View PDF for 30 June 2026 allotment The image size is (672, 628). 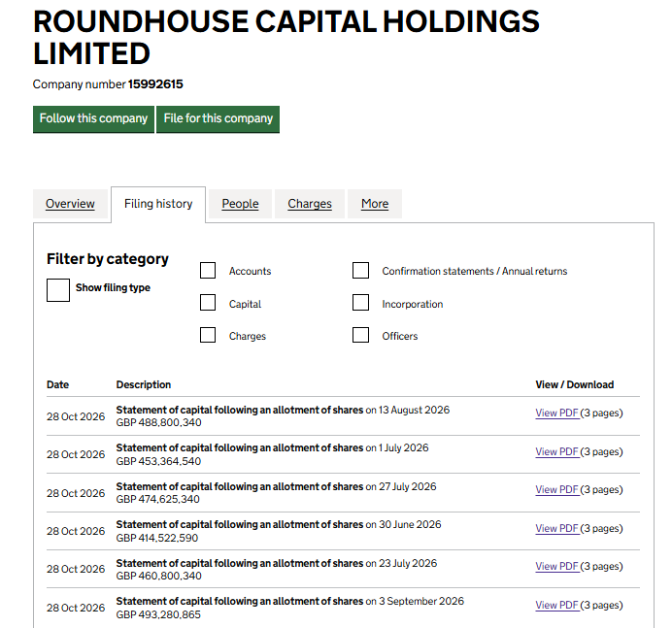tap(556, 528)
